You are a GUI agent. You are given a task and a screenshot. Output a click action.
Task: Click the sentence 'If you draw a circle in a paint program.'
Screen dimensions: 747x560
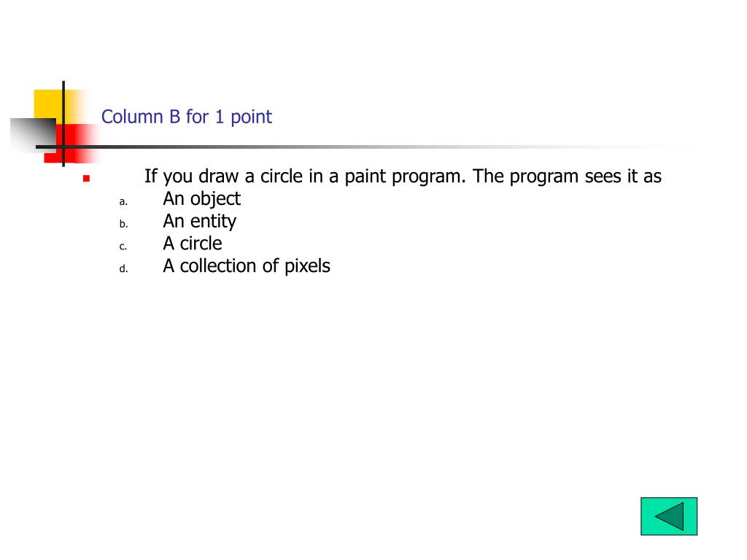coord(305,176)
